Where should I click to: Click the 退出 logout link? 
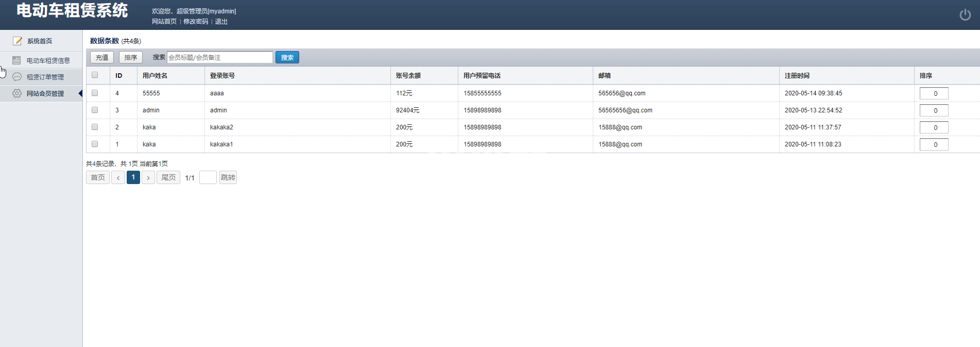click(x=221, y=22)
